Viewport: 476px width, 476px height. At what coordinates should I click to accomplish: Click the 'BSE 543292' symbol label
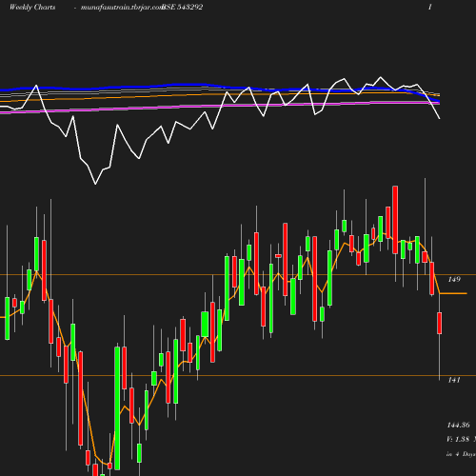[182, 8]
